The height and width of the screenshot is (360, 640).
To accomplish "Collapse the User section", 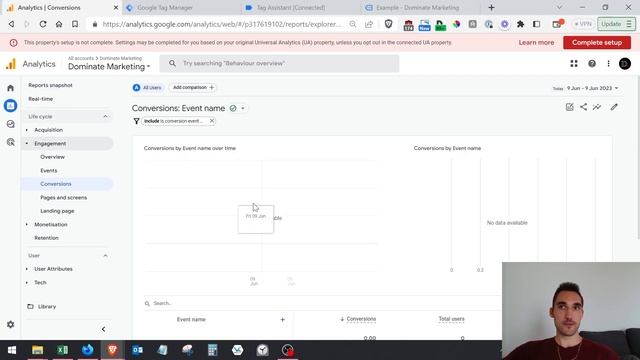I will [105, 256].
